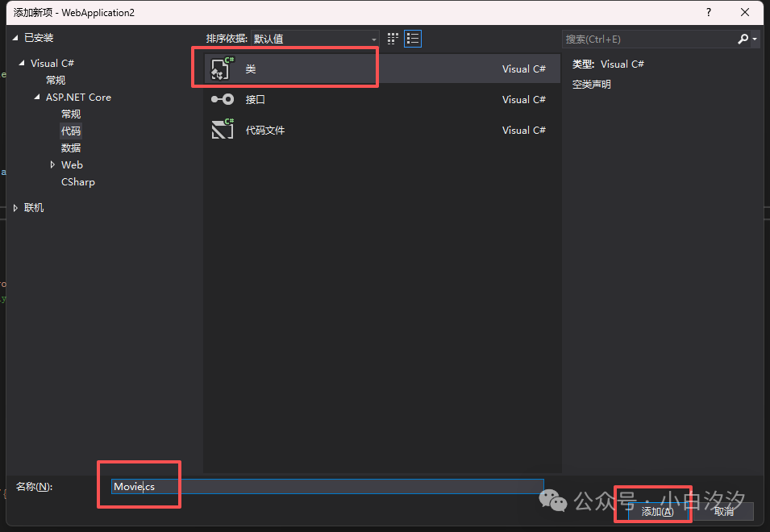Click the 接口 template name text
Image resolution: width=770 pixels, height=532 pixels.
[x=256, y=100]
